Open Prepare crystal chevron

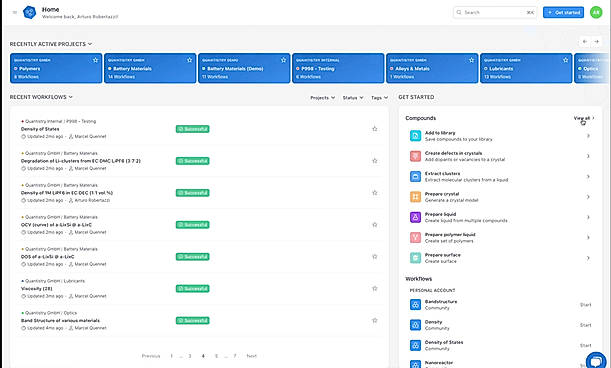pos(588,197)
